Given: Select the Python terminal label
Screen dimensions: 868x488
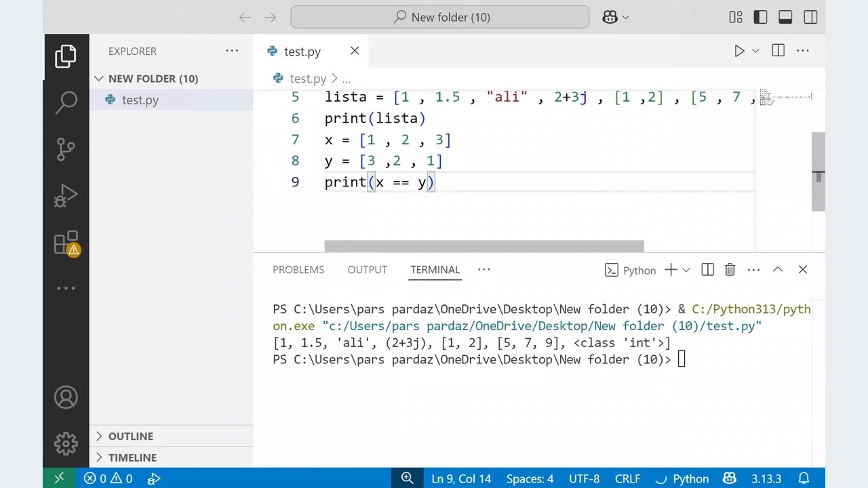Looking at the screenshot, I should [x=631, y=270].
